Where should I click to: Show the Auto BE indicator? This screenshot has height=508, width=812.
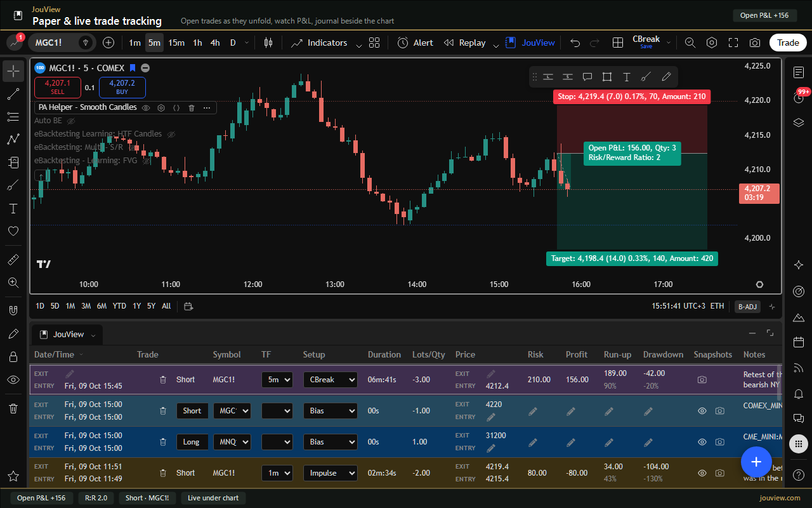pyautogui.click(x=71, y=121)
